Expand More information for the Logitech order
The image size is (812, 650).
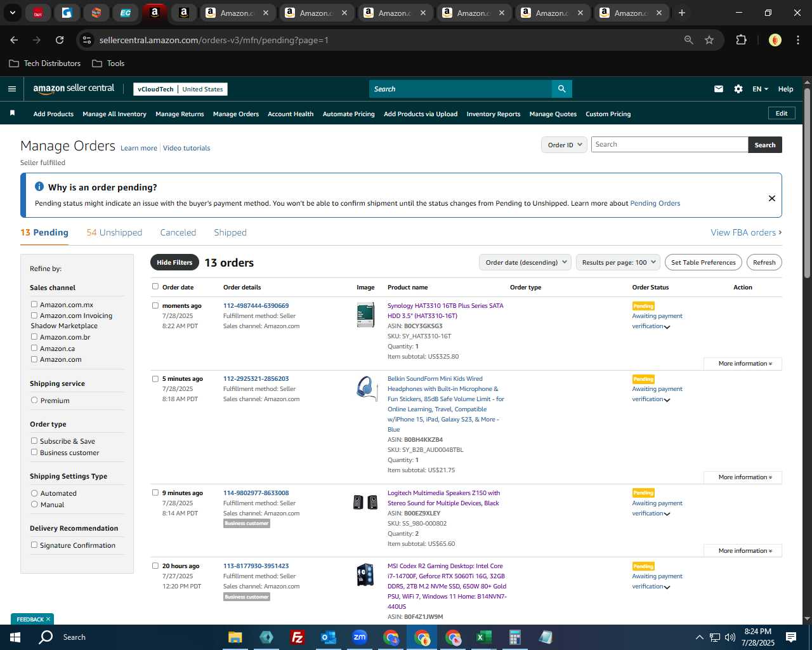coord(743,551)
